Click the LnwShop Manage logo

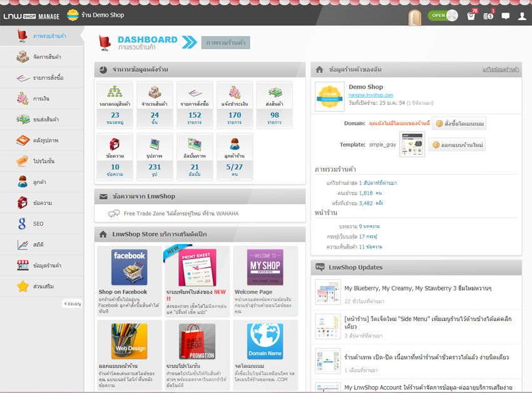pos(31,16)
